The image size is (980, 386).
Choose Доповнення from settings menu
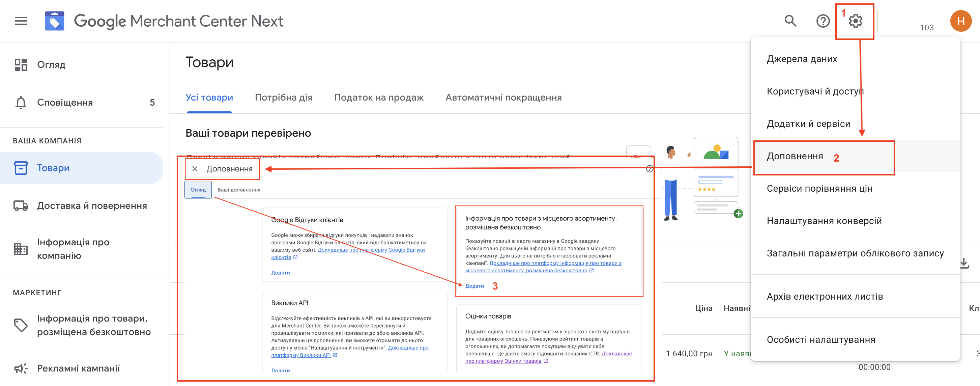[x=856, y=157]
